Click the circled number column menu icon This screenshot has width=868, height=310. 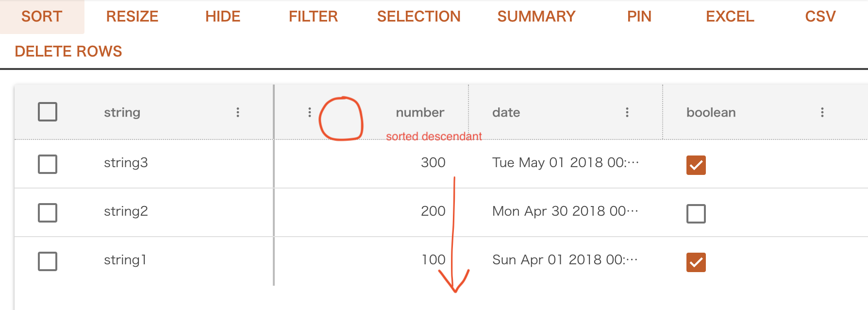pos(309,112)
